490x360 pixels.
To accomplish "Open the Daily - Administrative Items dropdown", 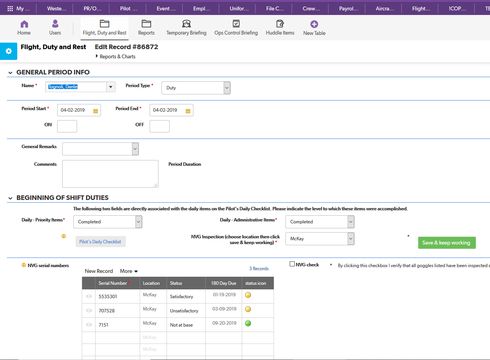I will click(x=320, y=222).
